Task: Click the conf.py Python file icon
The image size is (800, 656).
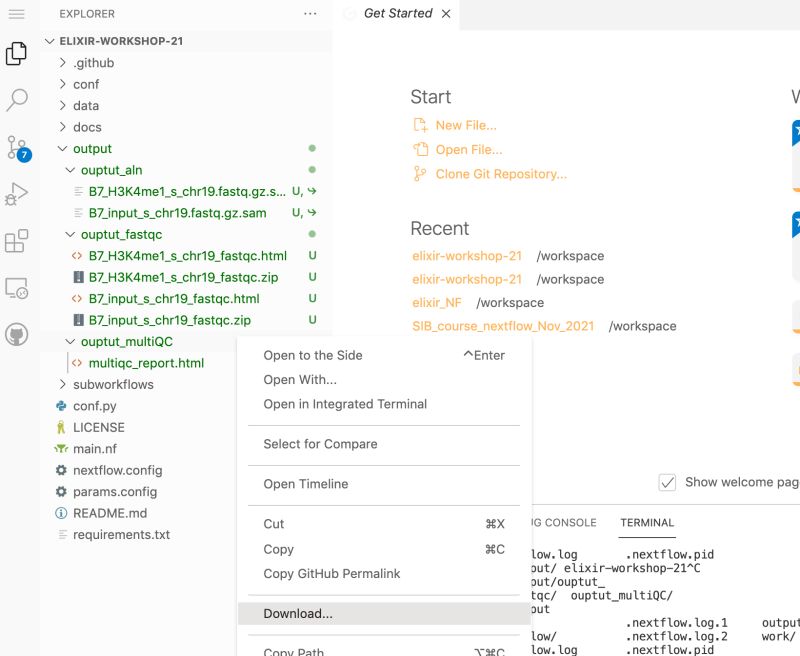Action: pyautogui.click(x=61, y=406)
